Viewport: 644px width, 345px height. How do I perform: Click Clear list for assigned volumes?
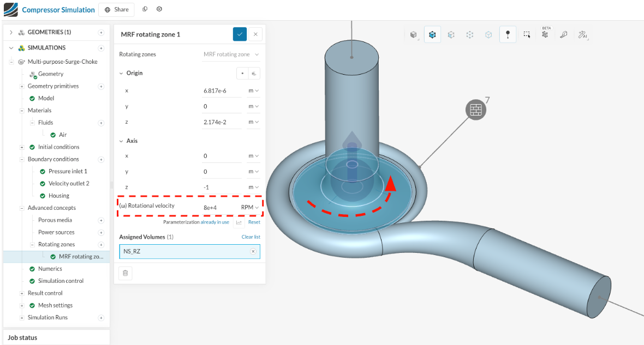coord(251,237)
